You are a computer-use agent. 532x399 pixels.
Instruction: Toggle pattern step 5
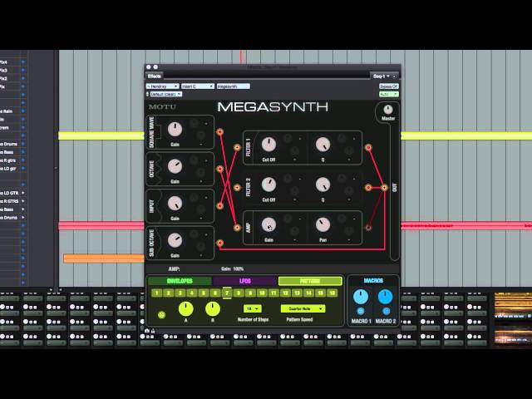coord(204,293)
